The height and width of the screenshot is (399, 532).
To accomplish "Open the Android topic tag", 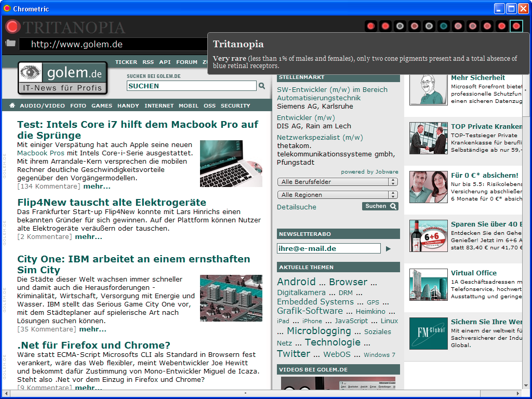I will [x=296, y=282].
